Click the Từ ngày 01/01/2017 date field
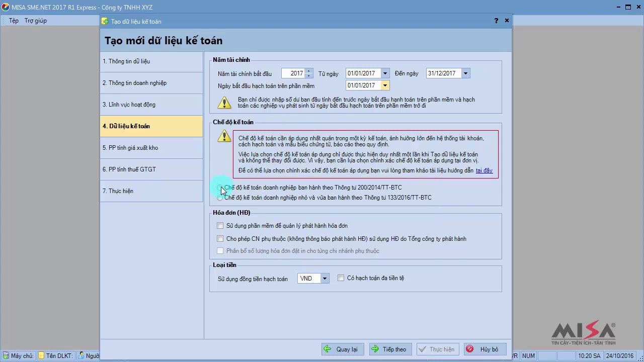 (363, 73)
